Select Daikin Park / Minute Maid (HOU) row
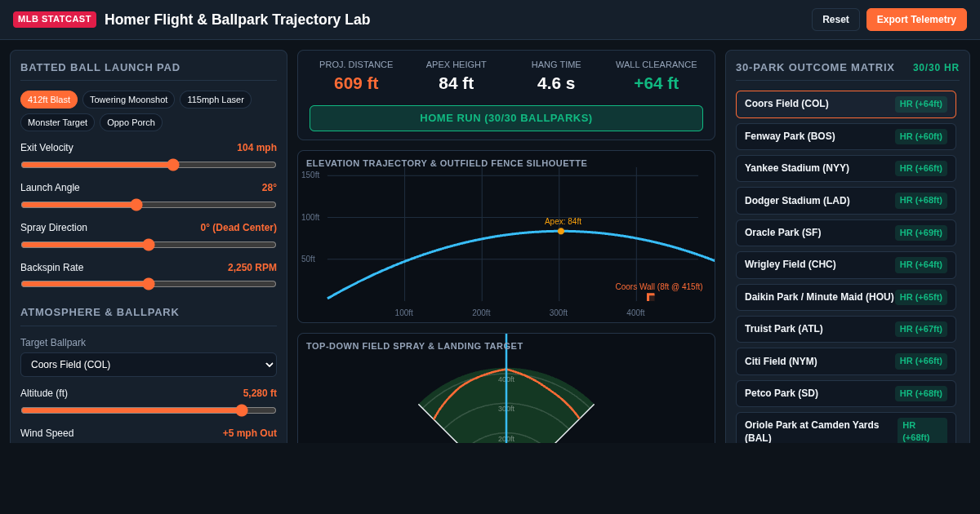This screenshot has height=514, width=980. (846, 297)
